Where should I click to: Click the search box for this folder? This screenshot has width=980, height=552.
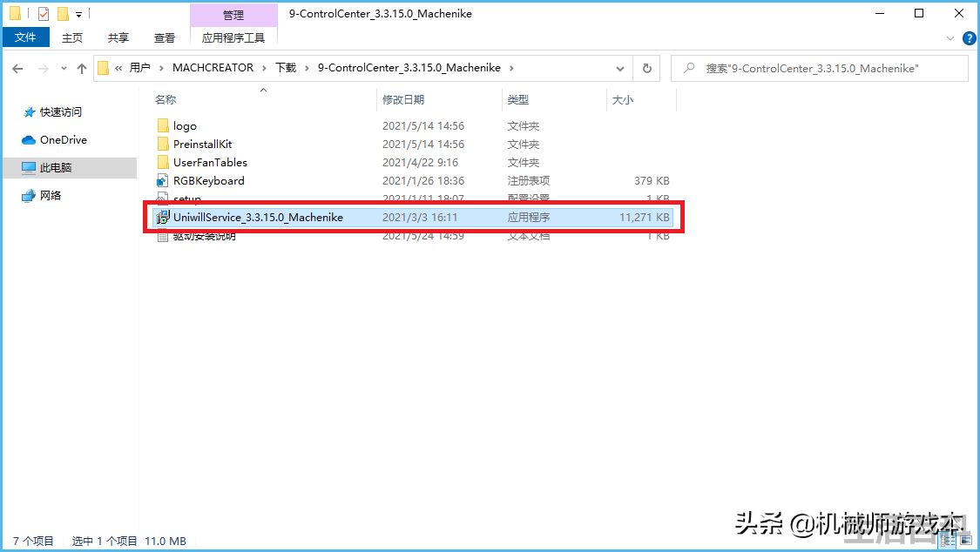[820, 68]
